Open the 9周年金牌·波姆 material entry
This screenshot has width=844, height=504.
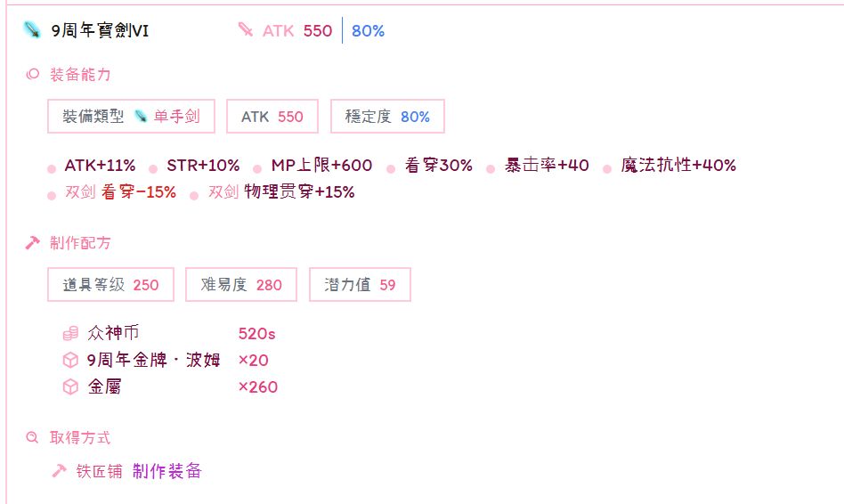(153, 361)
